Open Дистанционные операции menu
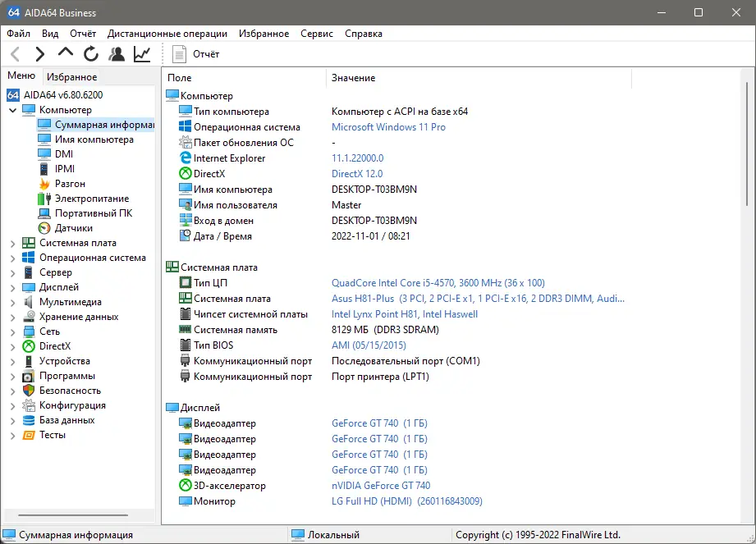This screenshot has width=756, height=544. pos(167,34)
